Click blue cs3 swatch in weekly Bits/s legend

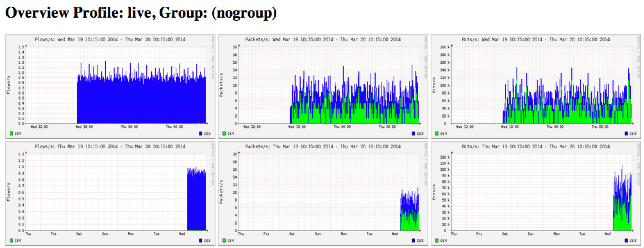pyautogui.click(x=626, y=240)
